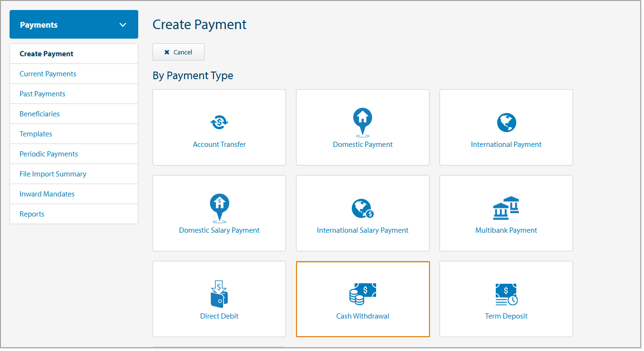Collapse the Payments navigation dropdown

[123, 24]
